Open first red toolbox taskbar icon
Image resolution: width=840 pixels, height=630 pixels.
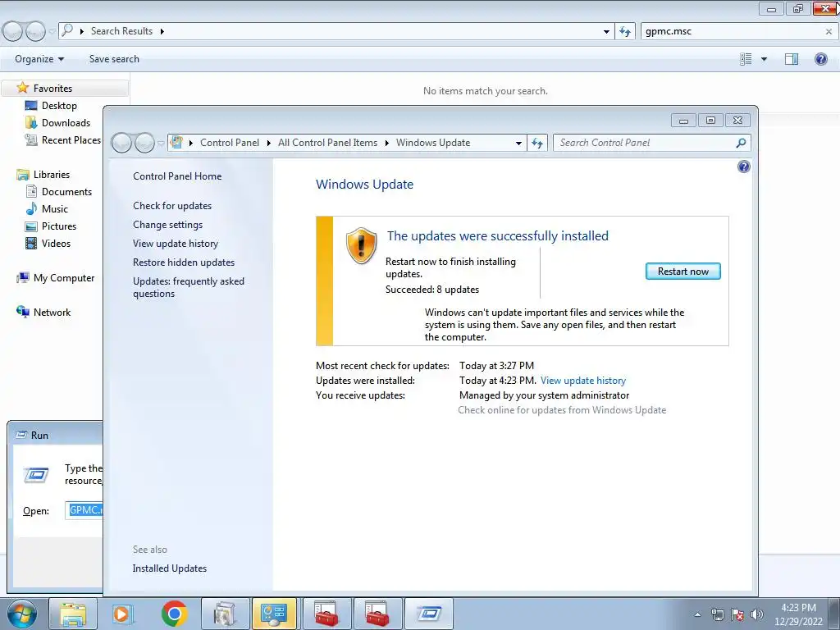326,614
